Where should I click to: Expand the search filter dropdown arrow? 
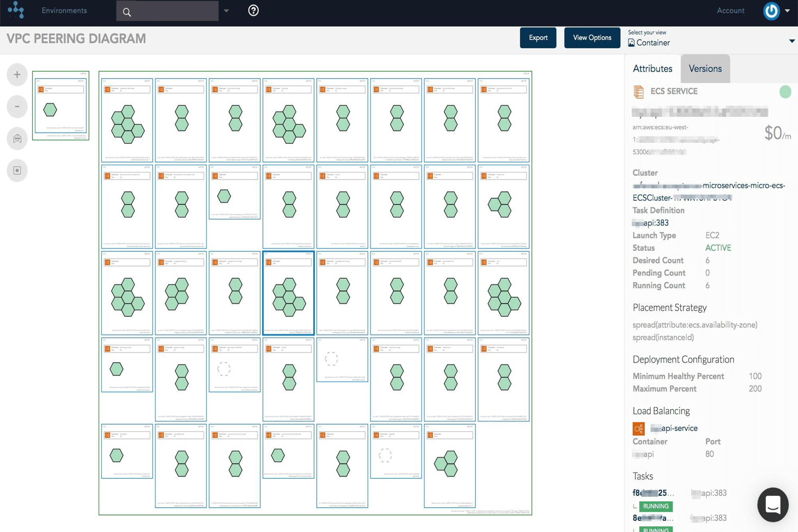[x=226, y=11]
